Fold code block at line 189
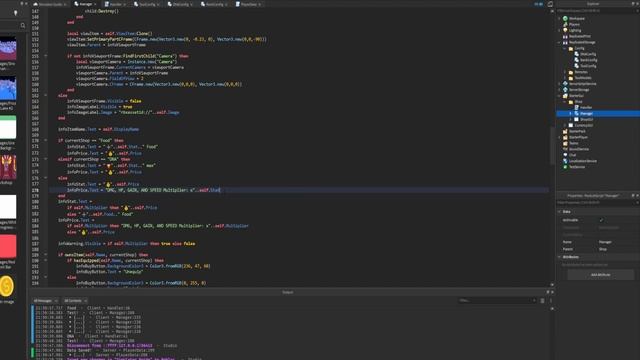The width and height of the screenshot is (640, 360). (46, 254)
